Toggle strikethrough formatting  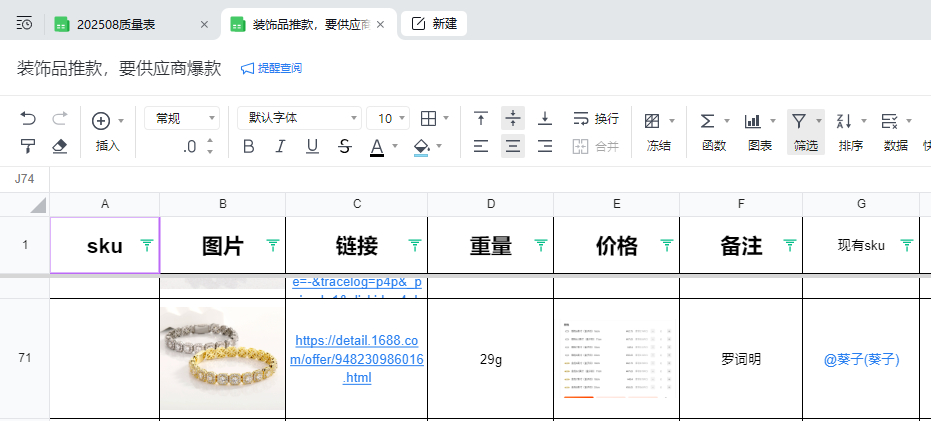(345, 147)
